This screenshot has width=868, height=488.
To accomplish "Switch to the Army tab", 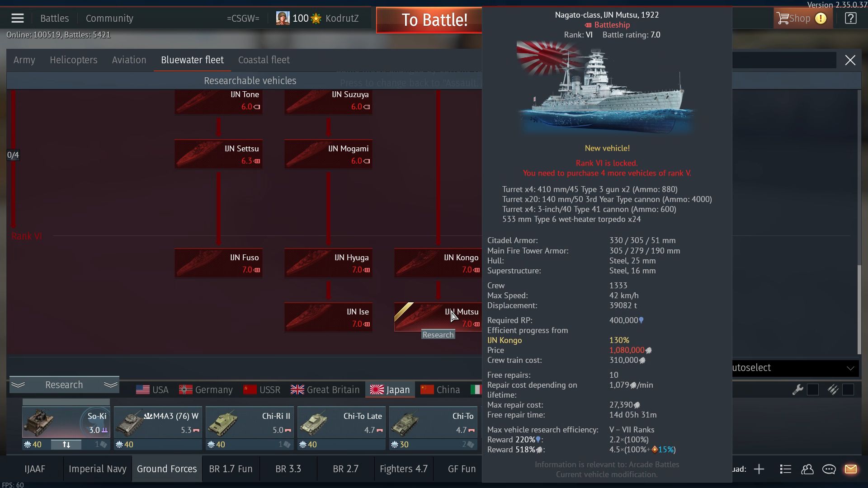I will 24,60.
